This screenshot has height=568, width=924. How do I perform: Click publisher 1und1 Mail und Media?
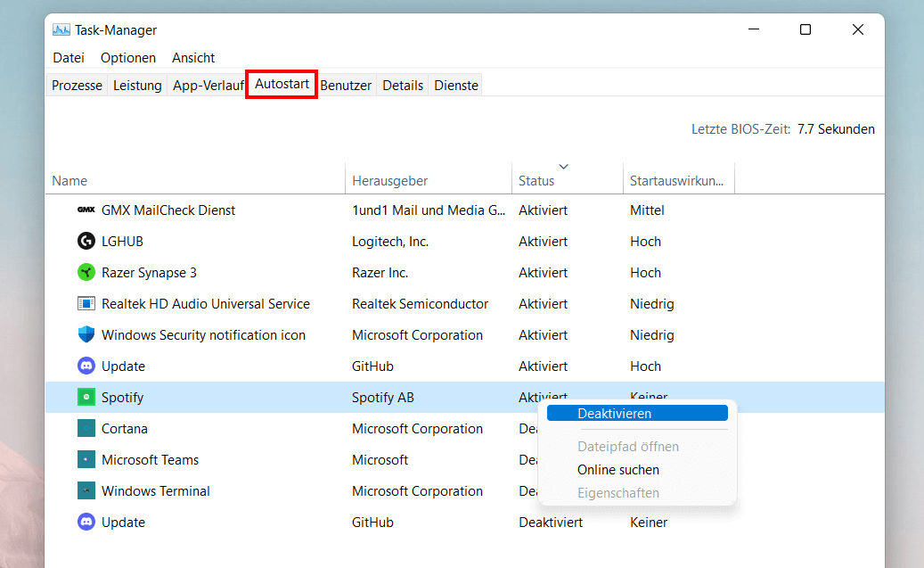pos(429,210)
